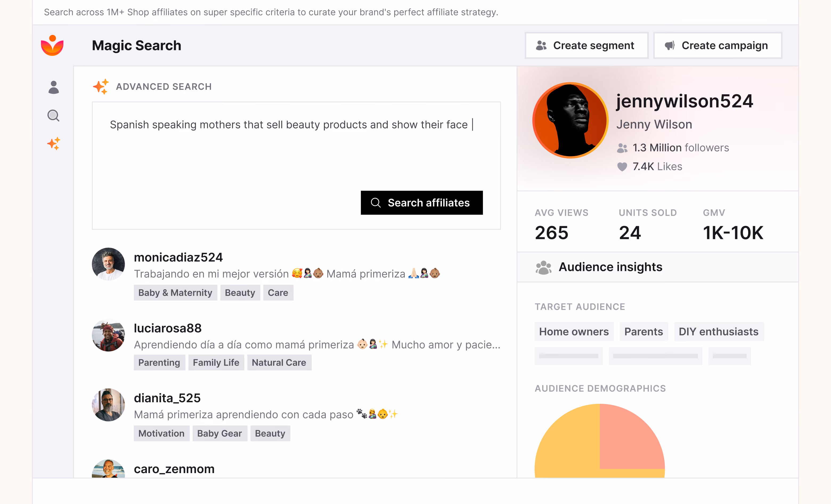Select the Care tag under monicadiaz524
The image size is (831, 504).
278,293
